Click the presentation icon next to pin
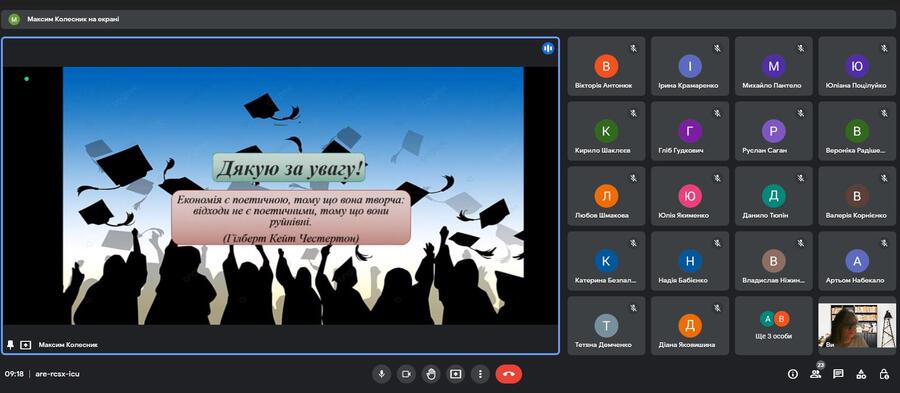The width and height of the screenshot is (900, 393). click(25, 345)
